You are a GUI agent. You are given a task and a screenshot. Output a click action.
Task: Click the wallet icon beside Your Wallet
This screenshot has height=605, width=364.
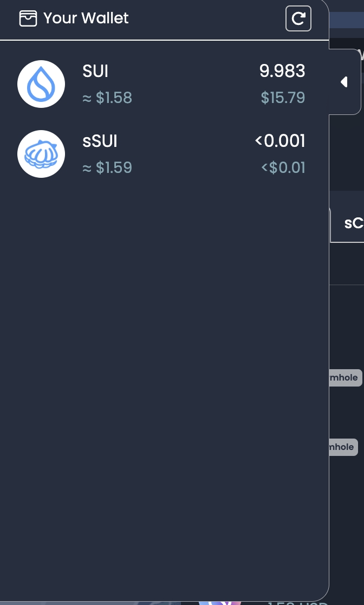28,18
